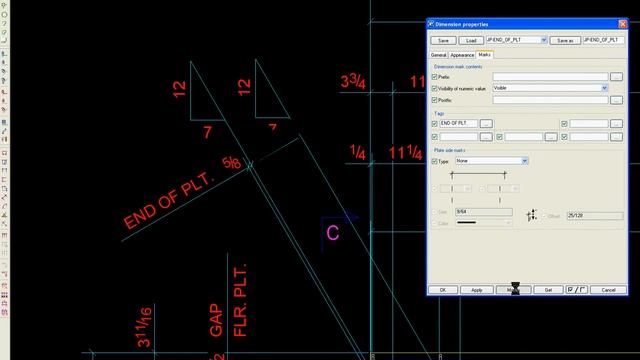Select the FLR. PLT. dimension label
This screenshot has height=360, width=640.
point(240,300)
